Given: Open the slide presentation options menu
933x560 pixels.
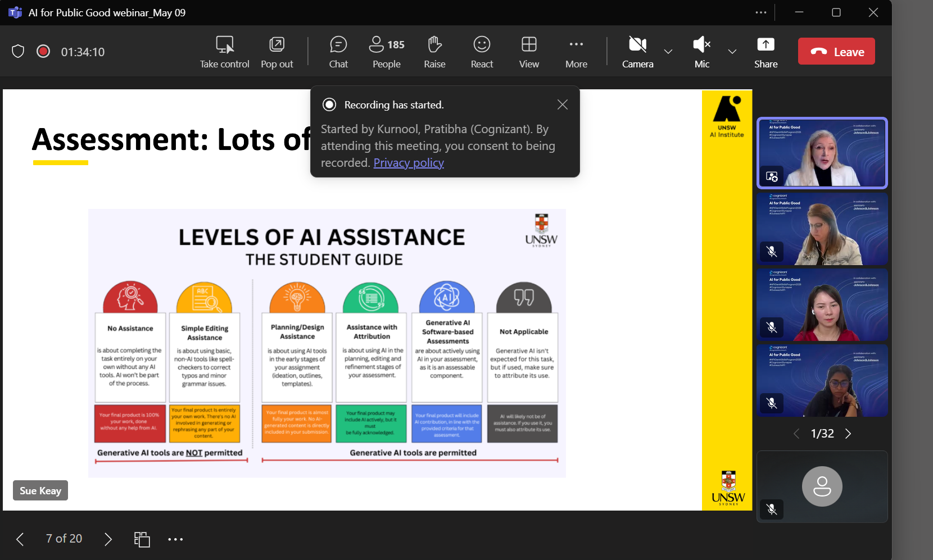Looking at the screenshot, I should [x=176, y=539].
